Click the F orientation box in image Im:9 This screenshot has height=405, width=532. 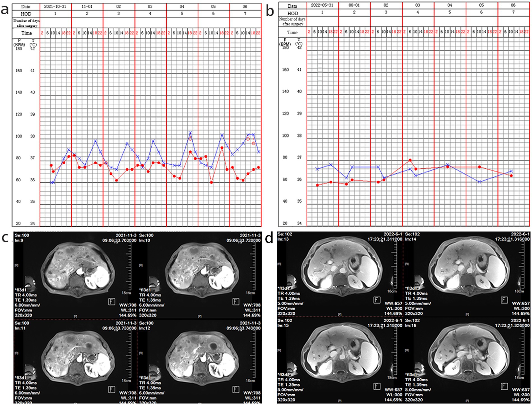point(111,302)
